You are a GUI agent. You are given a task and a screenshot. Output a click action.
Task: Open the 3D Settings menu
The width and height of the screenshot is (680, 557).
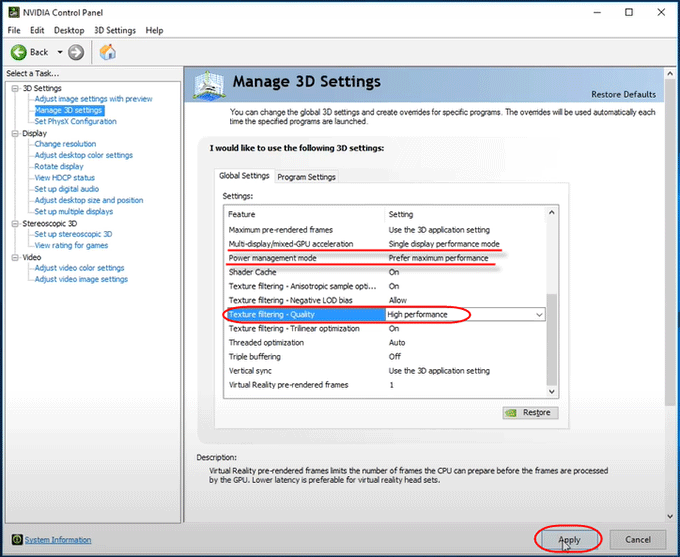tap(115, 30)
